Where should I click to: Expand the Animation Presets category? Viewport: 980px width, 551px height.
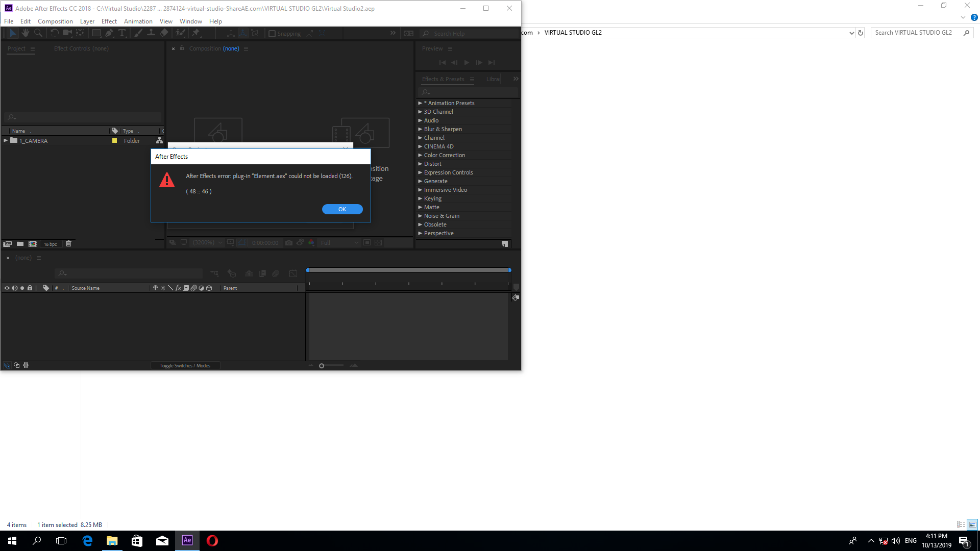point(421,103)
